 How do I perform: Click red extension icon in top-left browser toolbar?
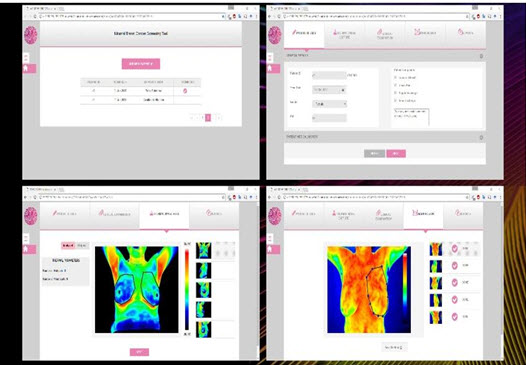234,16
